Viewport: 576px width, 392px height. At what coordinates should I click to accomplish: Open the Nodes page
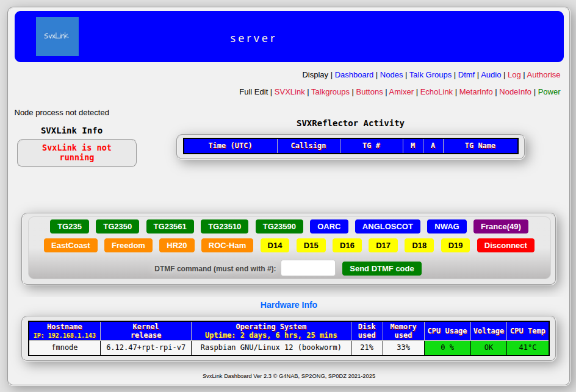[391, 74]
